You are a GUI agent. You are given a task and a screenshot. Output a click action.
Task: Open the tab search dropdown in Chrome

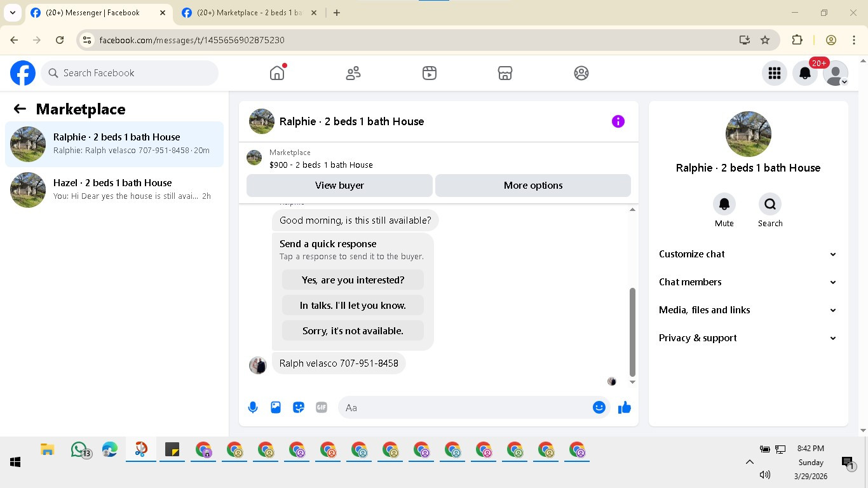(12, 13)
